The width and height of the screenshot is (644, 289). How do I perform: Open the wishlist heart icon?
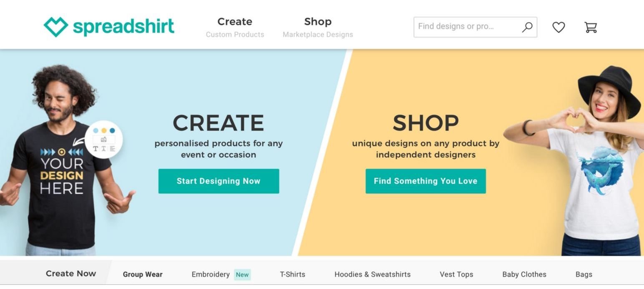tap(558, 27)
